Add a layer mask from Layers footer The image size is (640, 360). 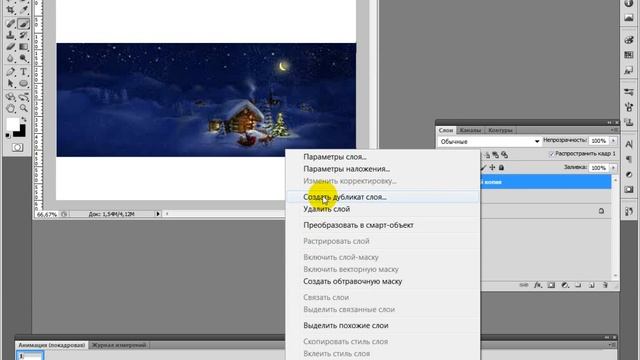click(x=551, y=285)
